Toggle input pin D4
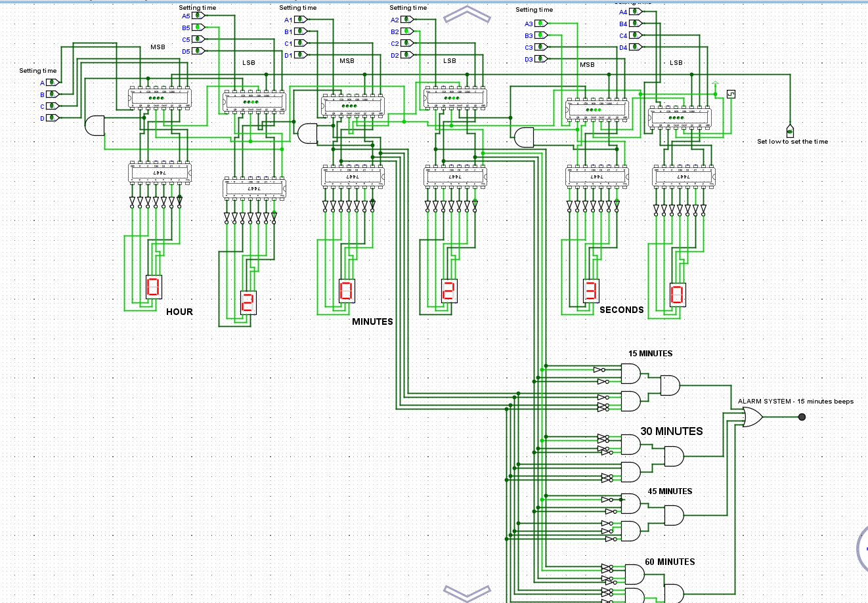Screen dimensions: 868x603 (x=636, y=47)
